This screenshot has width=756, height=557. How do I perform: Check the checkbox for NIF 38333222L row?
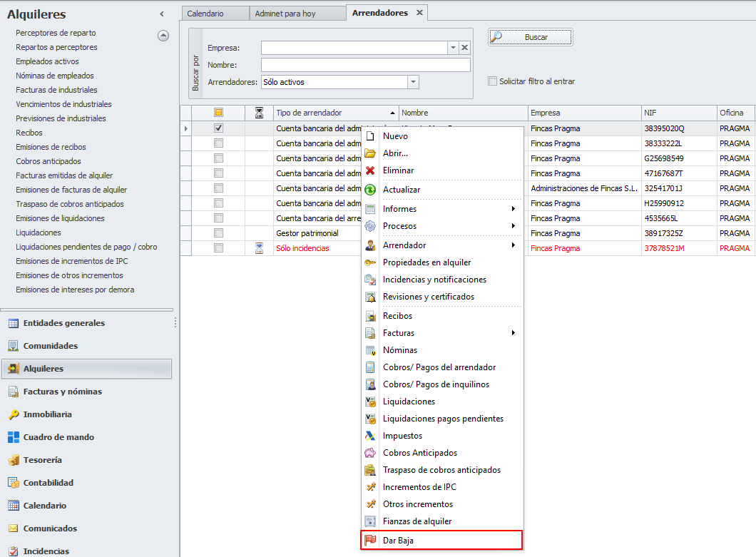(x=218, y=143)
